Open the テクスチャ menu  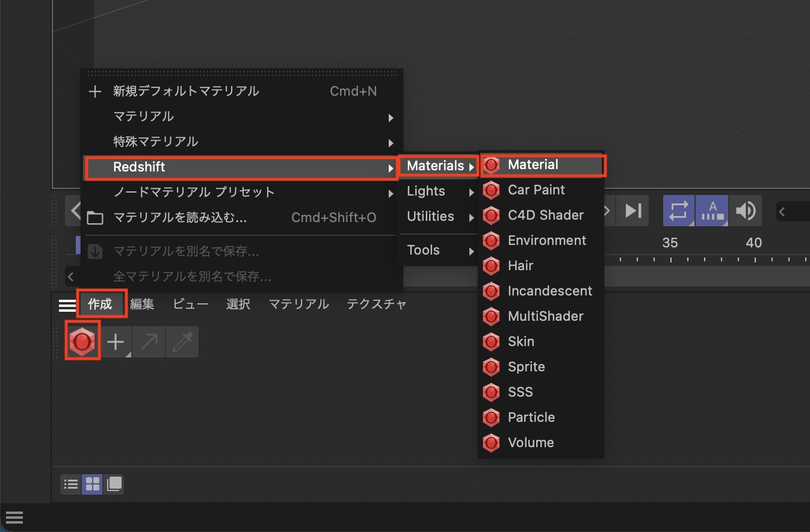pos(376,305)
